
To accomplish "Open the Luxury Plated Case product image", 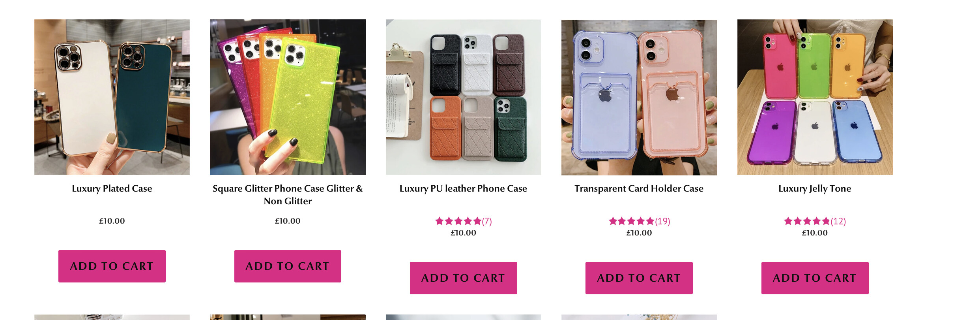I will pos(112,97).
